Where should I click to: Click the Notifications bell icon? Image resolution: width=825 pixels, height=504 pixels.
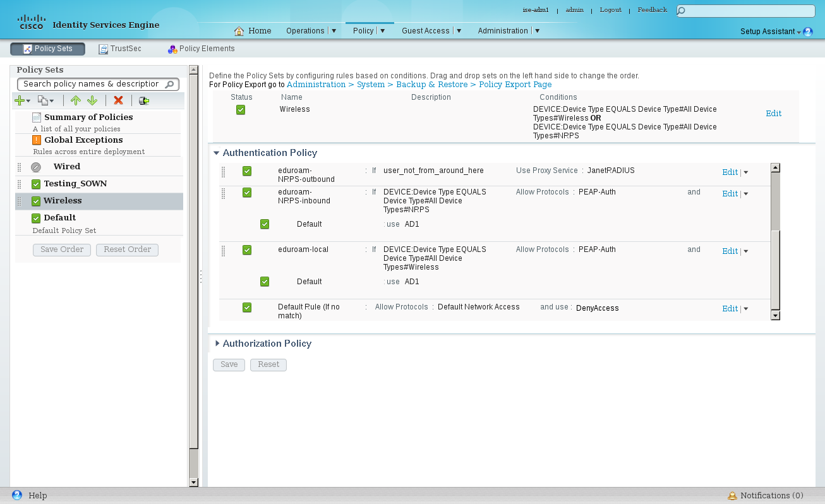click(732, 496)
